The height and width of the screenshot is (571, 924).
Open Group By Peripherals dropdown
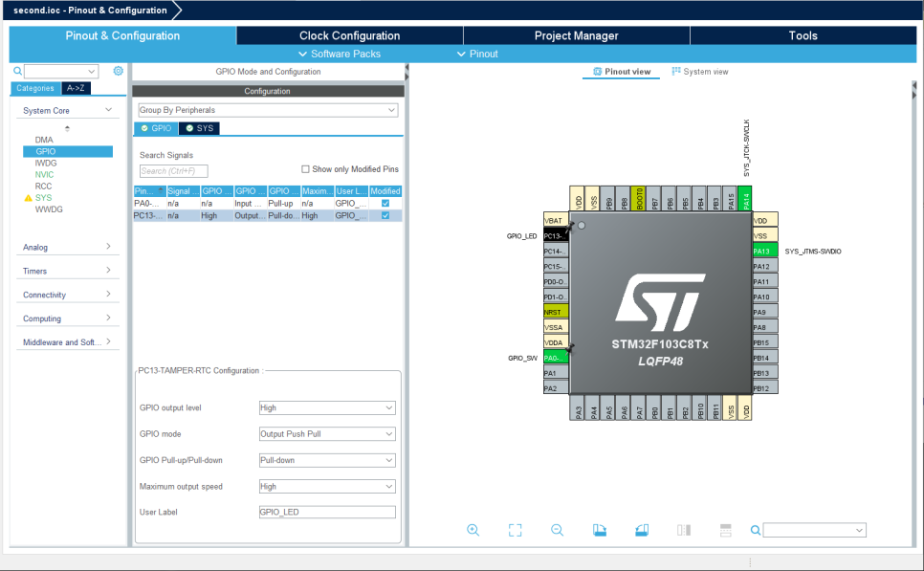268,110
